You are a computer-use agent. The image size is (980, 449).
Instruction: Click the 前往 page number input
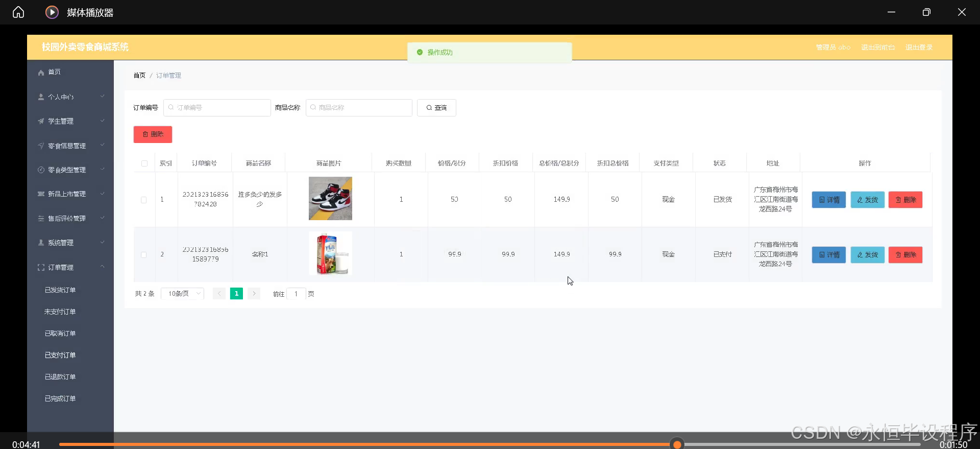296,294
